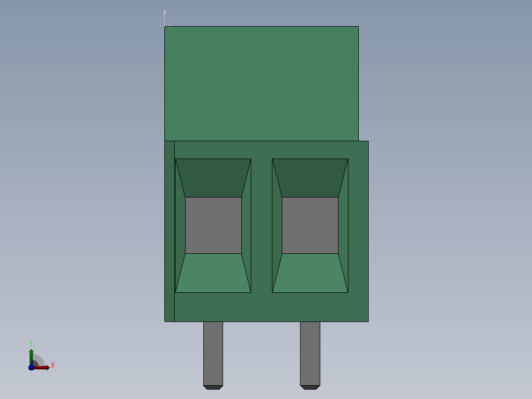Screen dimensions: 532x399
Task: Select the narrow left side strip of the lower housing
Action: click(x=169, y=231)
